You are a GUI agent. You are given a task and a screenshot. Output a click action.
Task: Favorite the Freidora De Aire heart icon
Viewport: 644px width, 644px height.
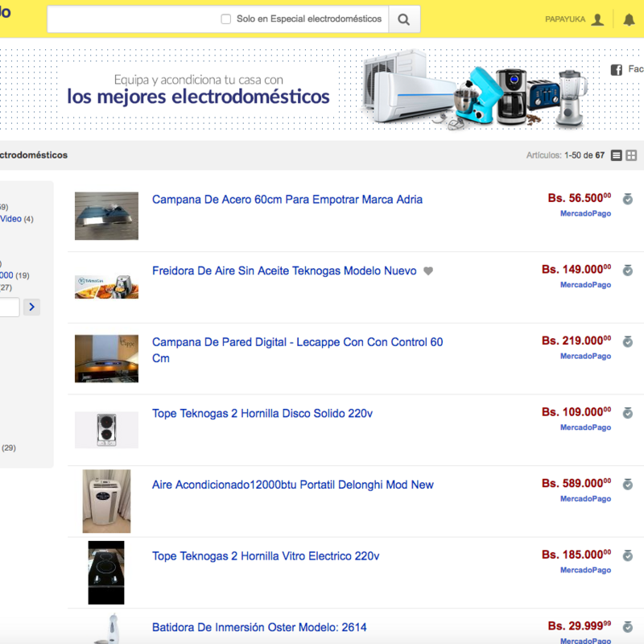[x=428, y=271]
